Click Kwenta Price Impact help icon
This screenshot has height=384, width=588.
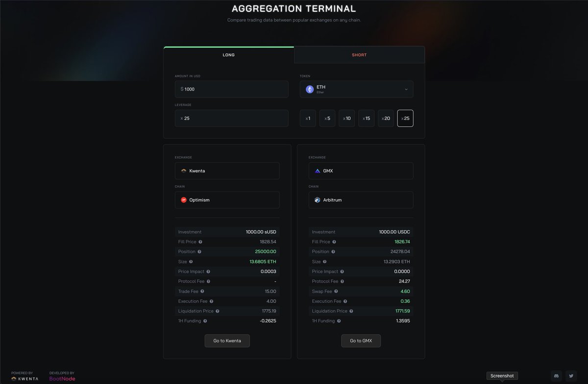(208, 271)
